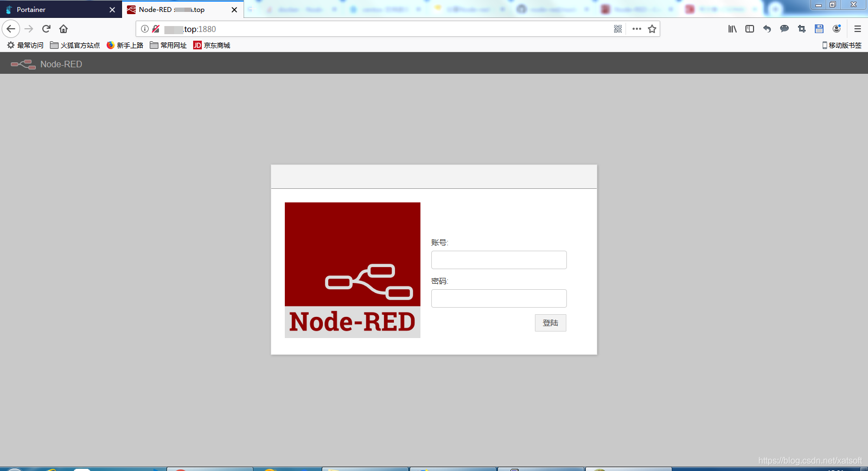Restore down the browser window
The width and height of the screenshot is (868, 471).
click(x=833, y=5)
